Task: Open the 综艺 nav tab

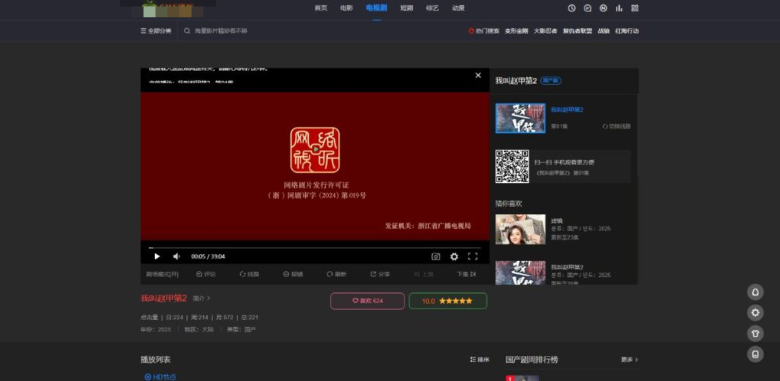Action: point(432,8)
